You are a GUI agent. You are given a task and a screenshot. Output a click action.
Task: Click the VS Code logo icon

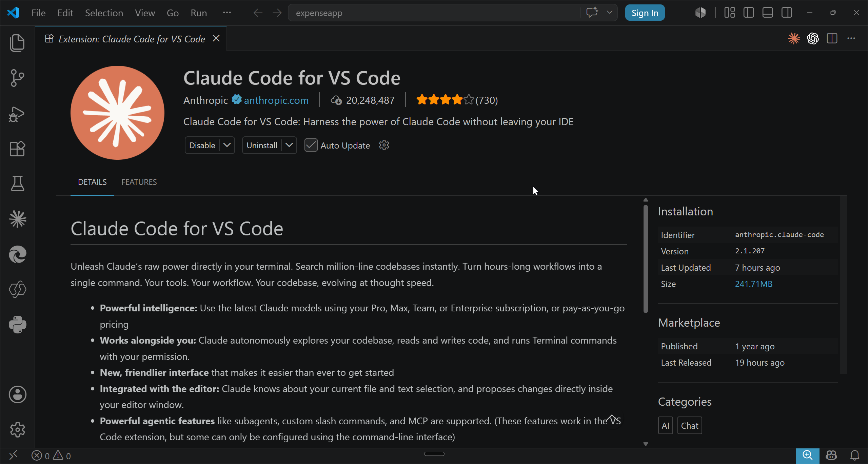click(13, 13)
